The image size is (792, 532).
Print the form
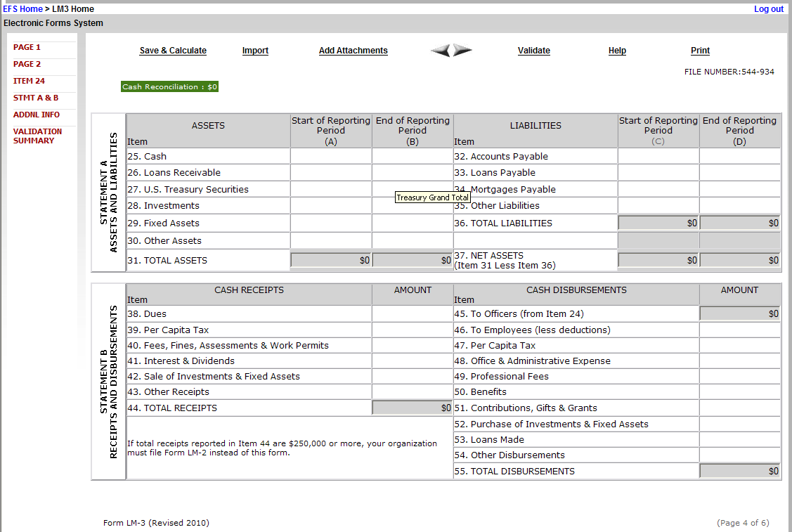coord(700,51)
